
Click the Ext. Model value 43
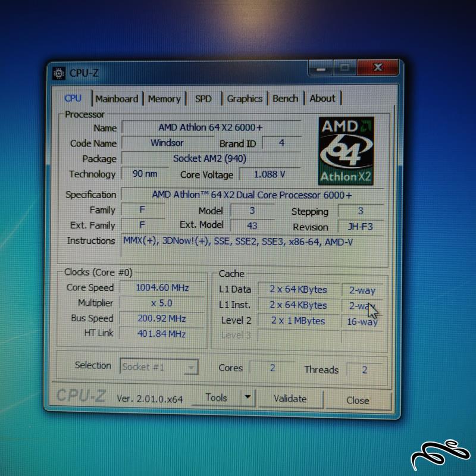click(252, 226)
